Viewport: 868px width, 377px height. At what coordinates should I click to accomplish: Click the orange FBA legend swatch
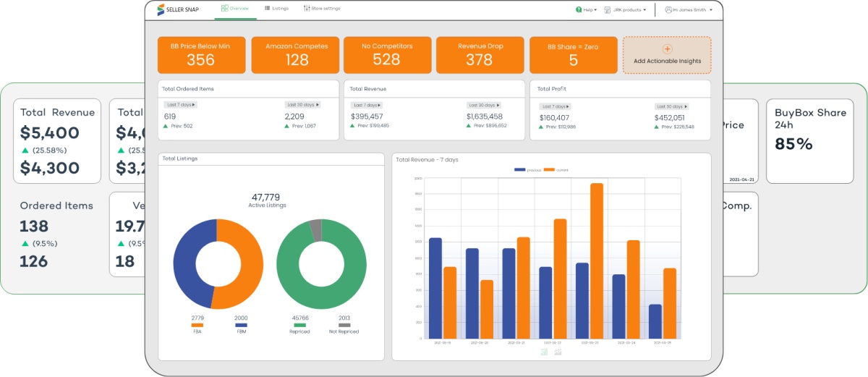click(x=197, y=325)
